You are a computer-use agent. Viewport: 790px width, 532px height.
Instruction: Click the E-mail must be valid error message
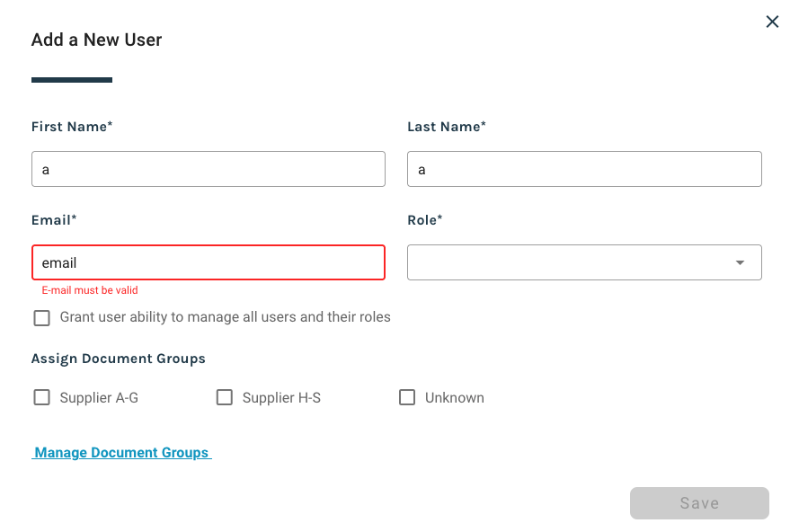(90, 289)
